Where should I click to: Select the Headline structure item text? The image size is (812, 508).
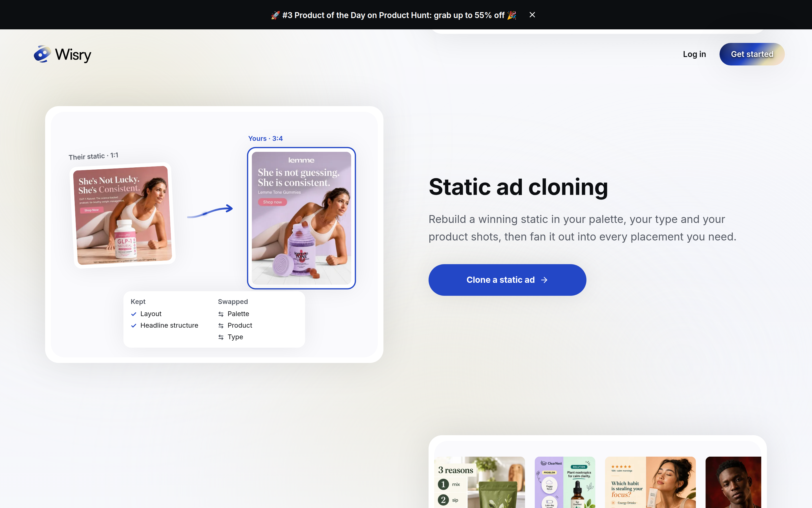(x=169, y=325)
